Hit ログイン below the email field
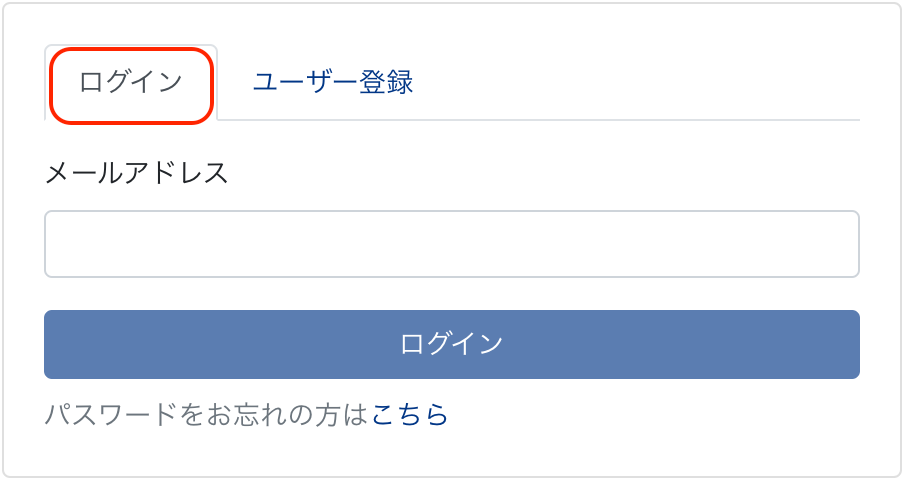 point(452,344)
